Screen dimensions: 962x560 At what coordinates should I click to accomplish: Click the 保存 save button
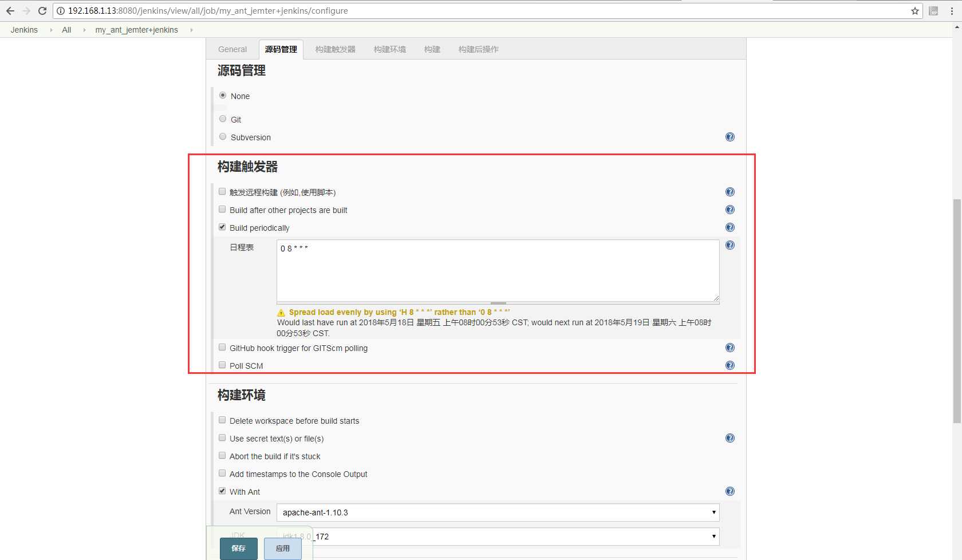pyautogui.click(x=239, y=549)
